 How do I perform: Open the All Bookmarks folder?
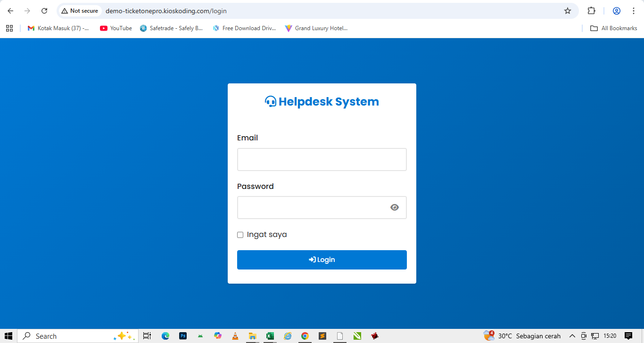coord(613,28)
